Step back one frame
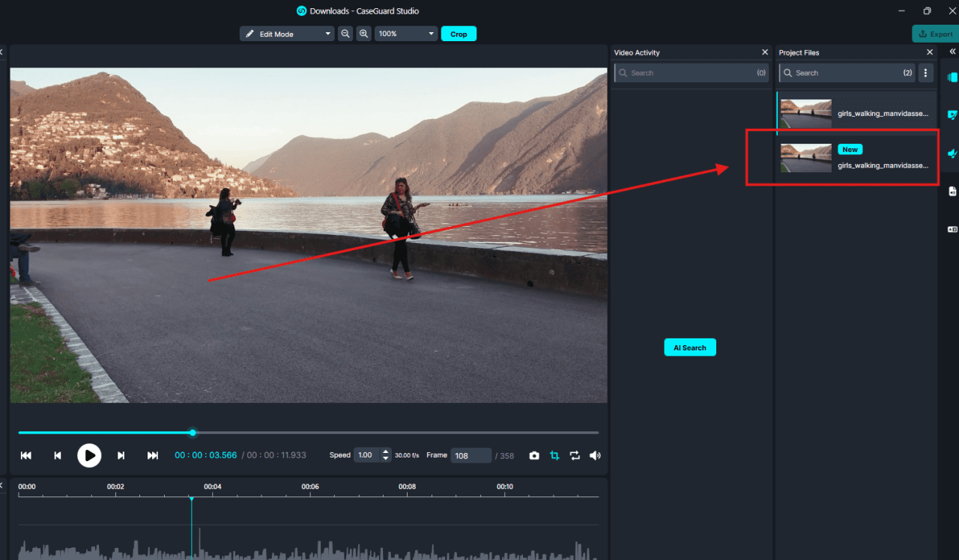The height and width of the screenshot is (560, 959). (58, 455)
